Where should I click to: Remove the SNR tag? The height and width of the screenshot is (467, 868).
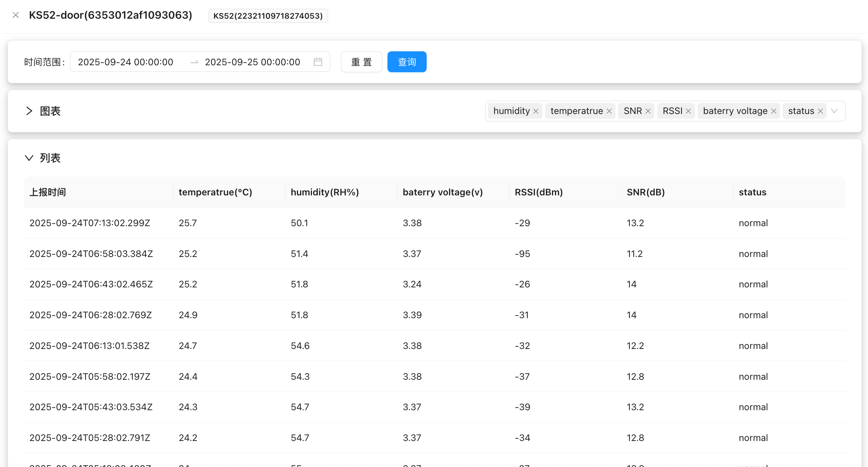pyautogui.click(x=648, y=111)
